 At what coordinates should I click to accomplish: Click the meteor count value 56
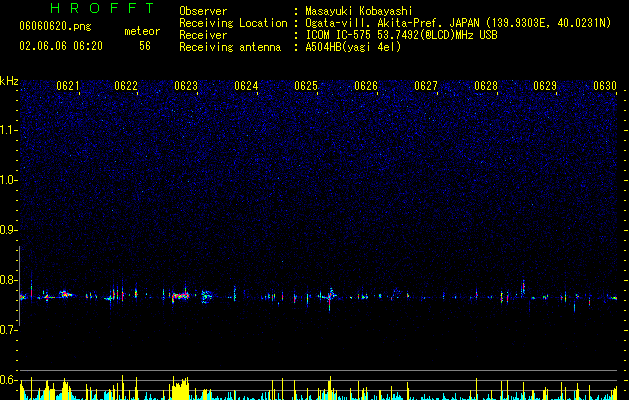[145, 46]
